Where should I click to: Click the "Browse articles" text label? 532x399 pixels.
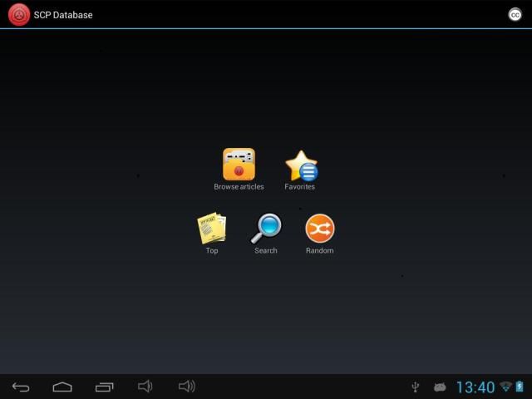point(239,187)
